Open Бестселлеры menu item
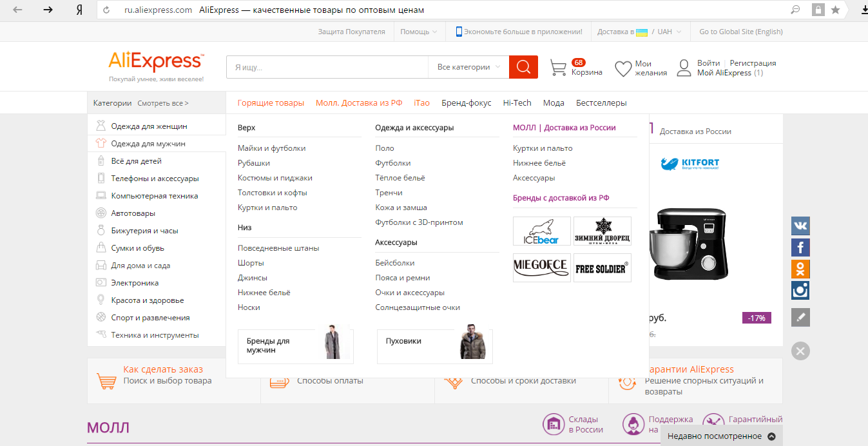868x446 pixels. pyautogui.click(x=601, y=103)
